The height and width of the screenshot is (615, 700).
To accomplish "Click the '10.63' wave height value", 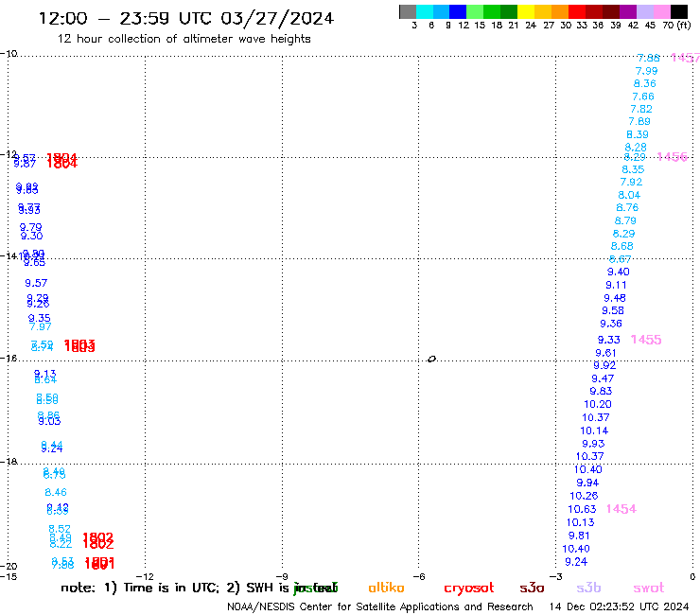I will (582, 509).
